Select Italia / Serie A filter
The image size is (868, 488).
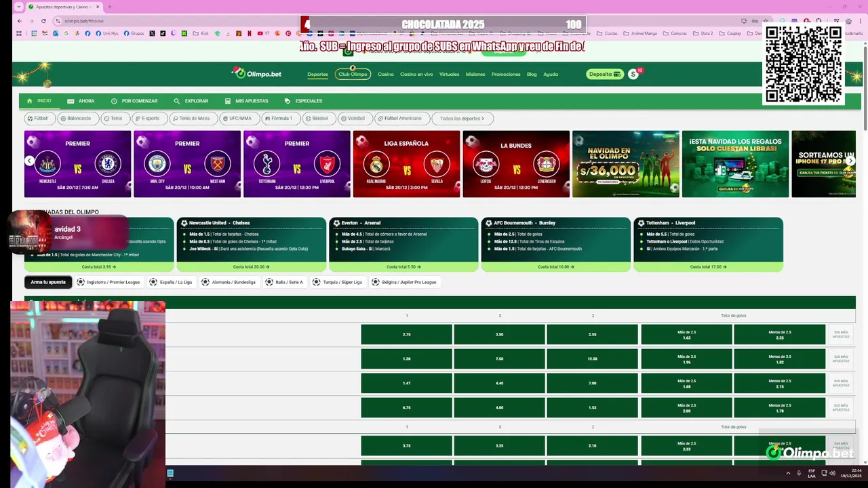284,282
